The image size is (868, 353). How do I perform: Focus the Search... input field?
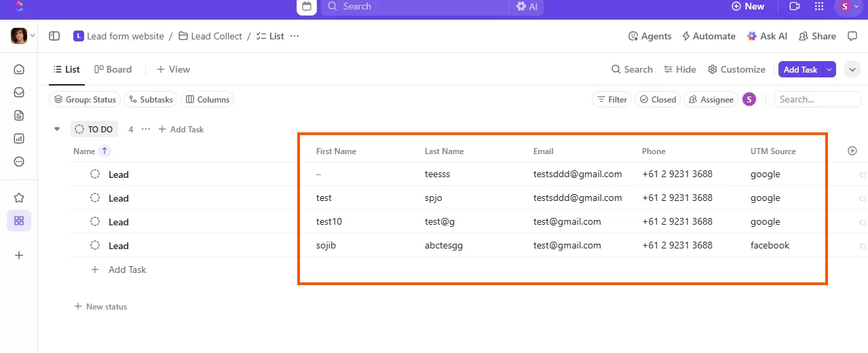(x=818, y=99)
